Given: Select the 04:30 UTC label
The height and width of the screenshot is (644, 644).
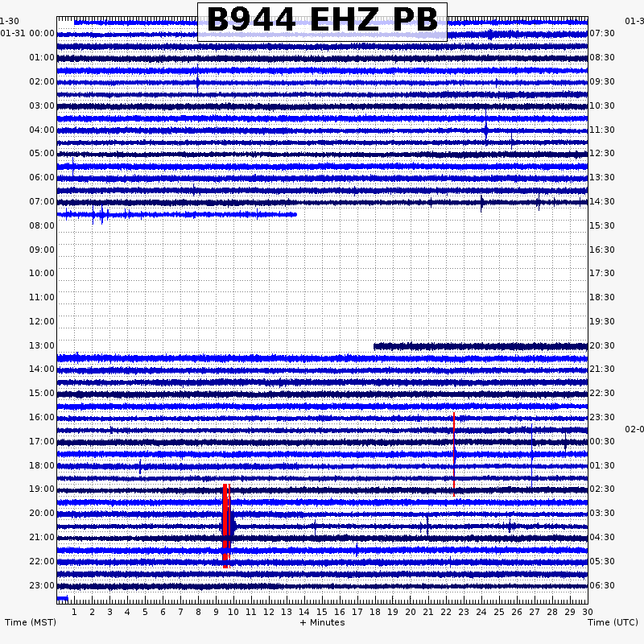Looking at the screenshot, I should [x=602, y=537].
